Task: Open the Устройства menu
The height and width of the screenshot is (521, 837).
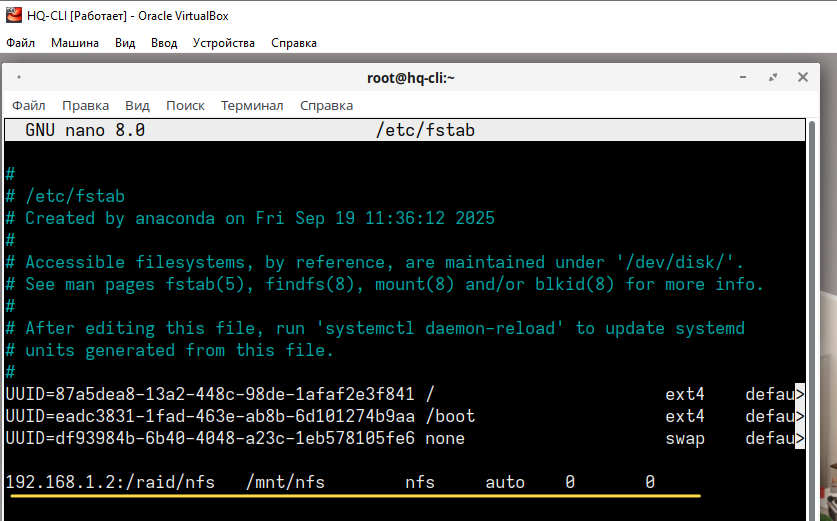Action: point(224,43)
